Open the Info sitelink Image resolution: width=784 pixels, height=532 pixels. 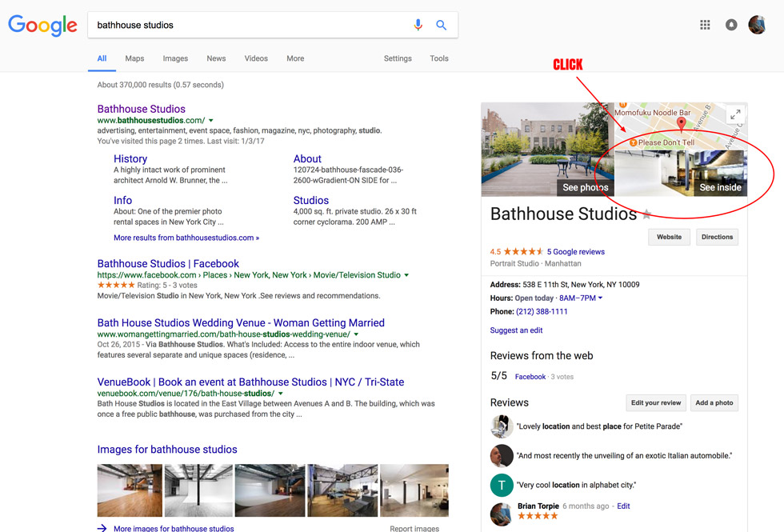coord(122,201)
